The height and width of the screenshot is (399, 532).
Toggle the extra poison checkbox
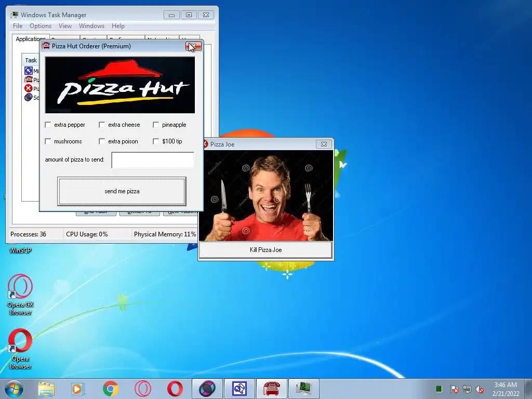pyautogui.click(x=102, y=141)
